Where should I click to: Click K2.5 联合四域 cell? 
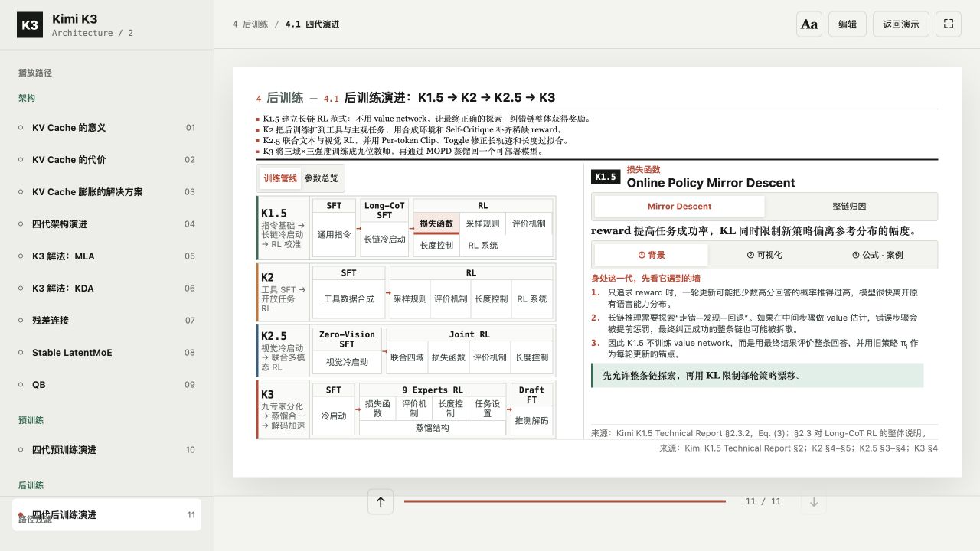(407, 357)
